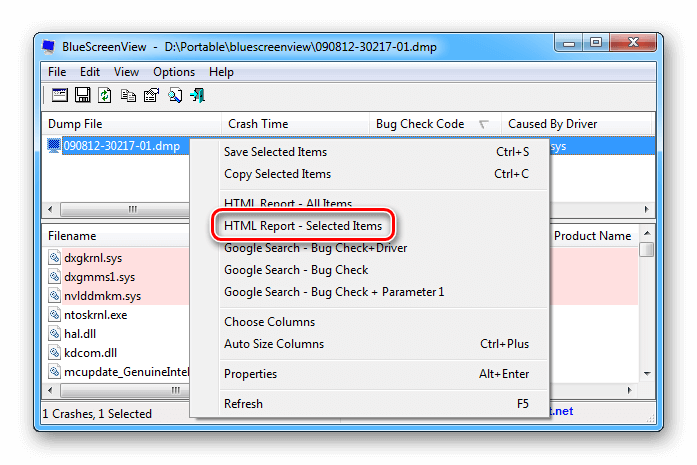
Task: Click the Advanced Options toolbar icon
Action: click(60, 95)
